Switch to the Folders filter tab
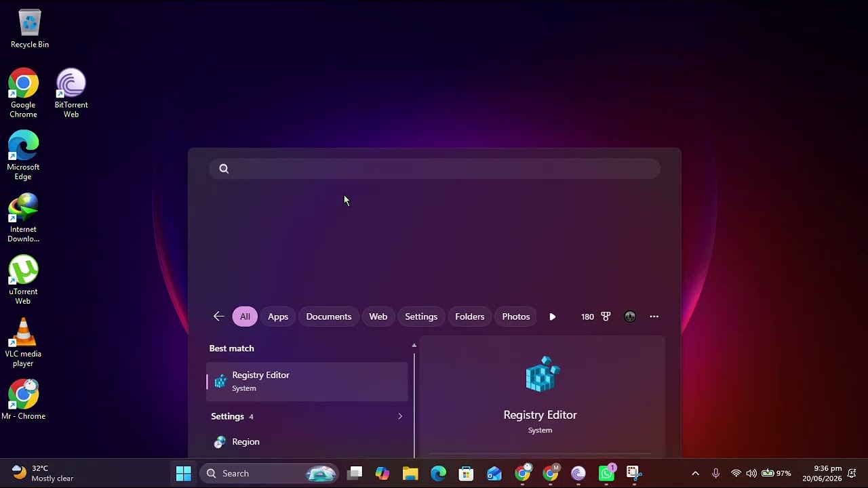This screenshot has height=488, width=868. click(470, 317)
